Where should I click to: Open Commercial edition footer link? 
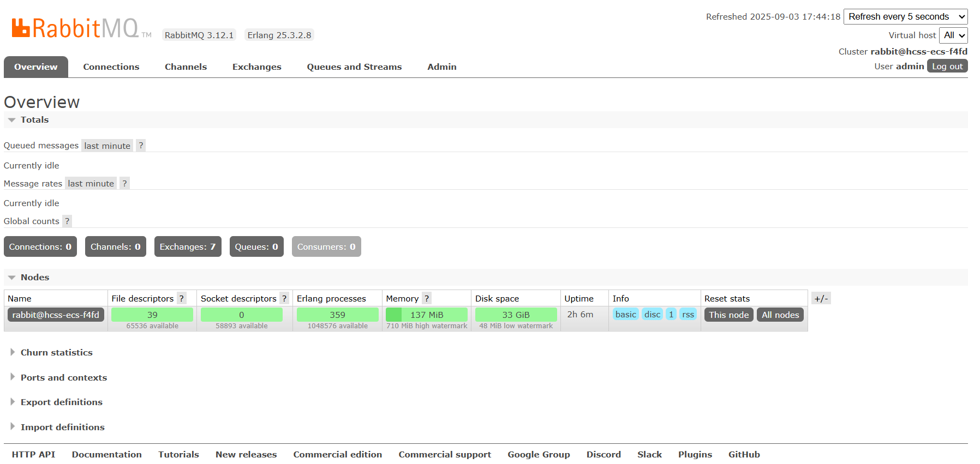tap(338, 454)
